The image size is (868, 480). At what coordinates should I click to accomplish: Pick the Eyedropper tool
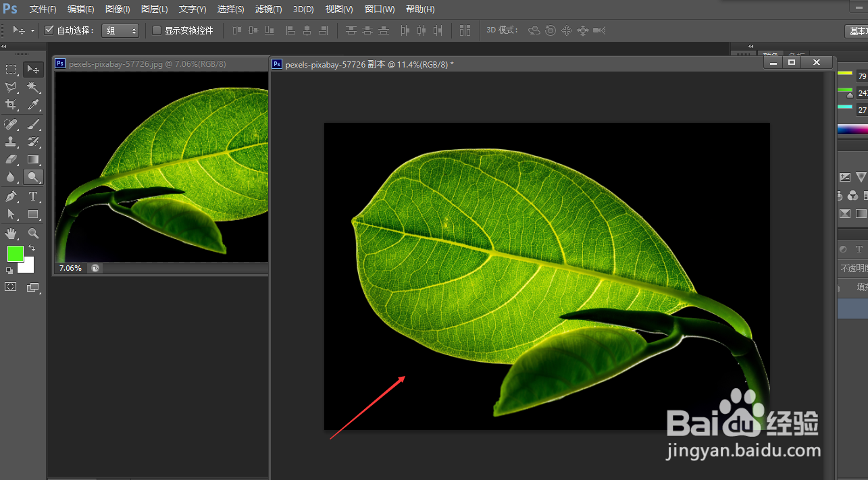pos(32,105)
